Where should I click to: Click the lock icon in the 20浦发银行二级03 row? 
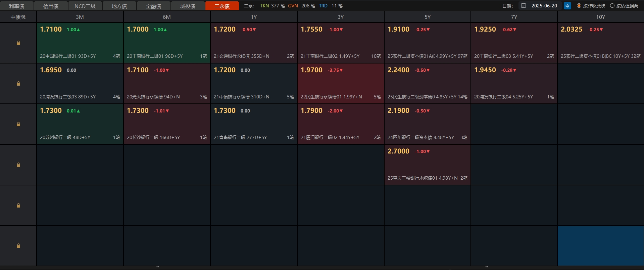[x=18, y=84]
